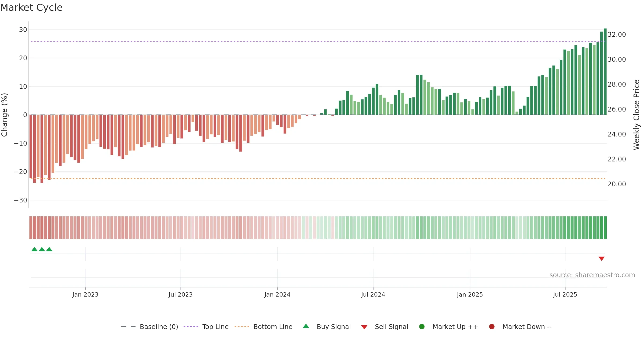
Task: Toggle the Market Up ++ legend entry
Action: (x=448, y=327)
